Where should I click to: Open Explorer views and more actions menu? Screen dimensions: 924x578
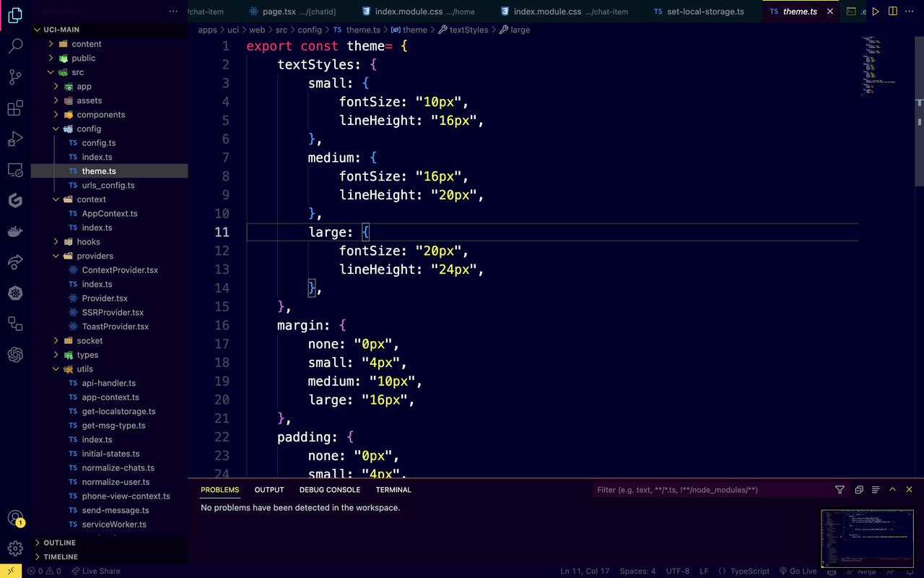click(173, 12)
